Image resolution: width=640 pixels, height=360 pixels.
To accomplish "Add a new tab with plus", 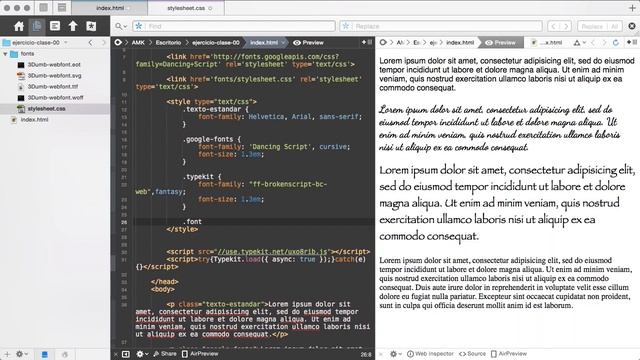I will click(632, 7).
